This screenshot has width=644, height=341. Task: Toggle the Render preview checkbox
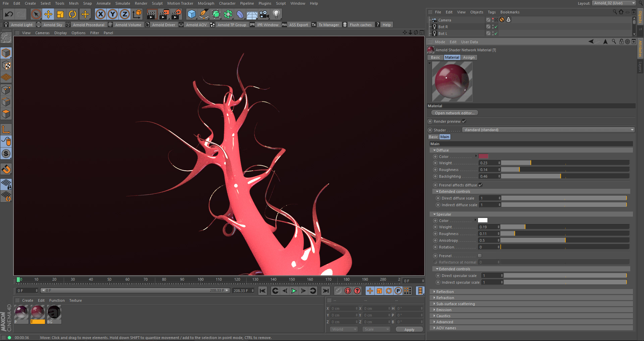464,121
